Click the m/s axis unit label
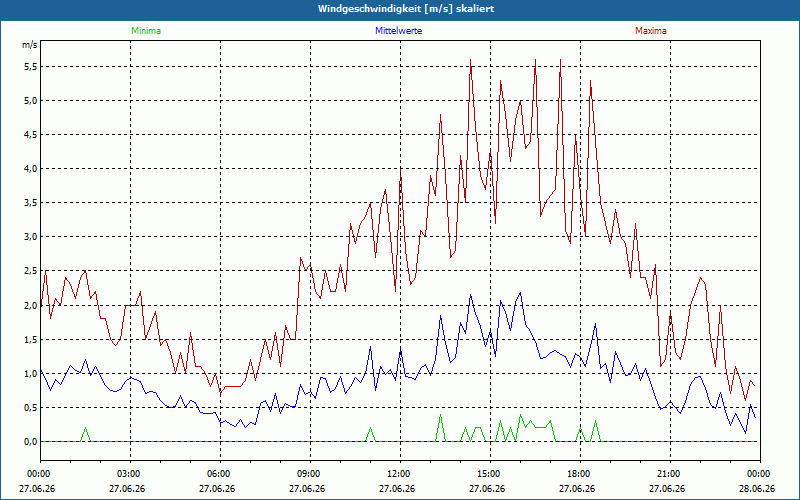 tap(30, 45)
